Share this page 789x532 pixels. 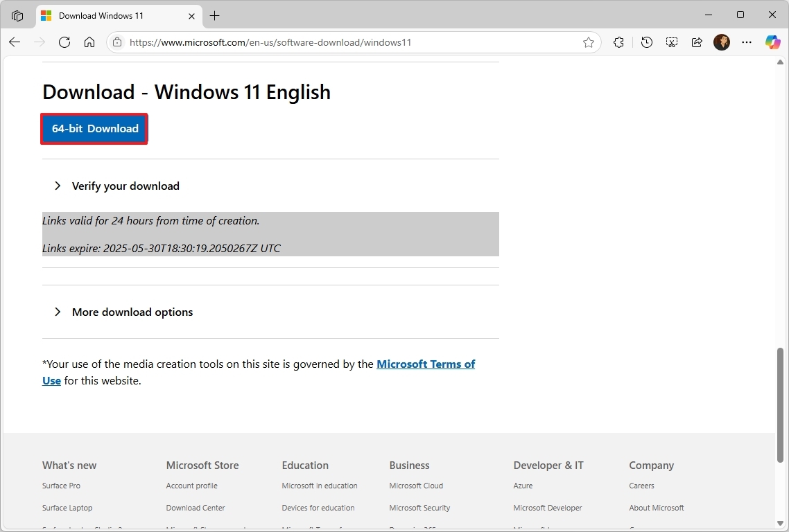[697, 42]
